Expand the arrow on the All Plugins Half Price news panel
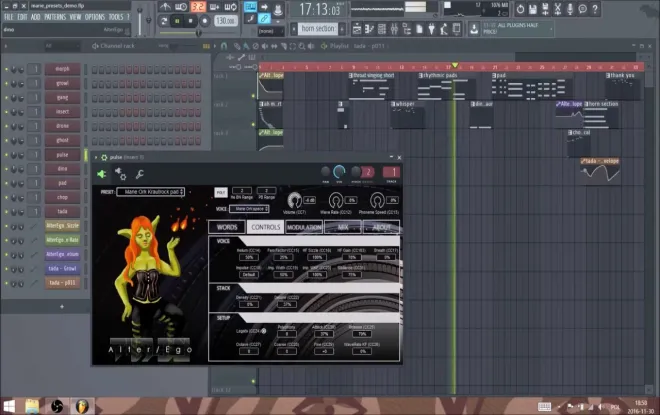 (551, 29)
